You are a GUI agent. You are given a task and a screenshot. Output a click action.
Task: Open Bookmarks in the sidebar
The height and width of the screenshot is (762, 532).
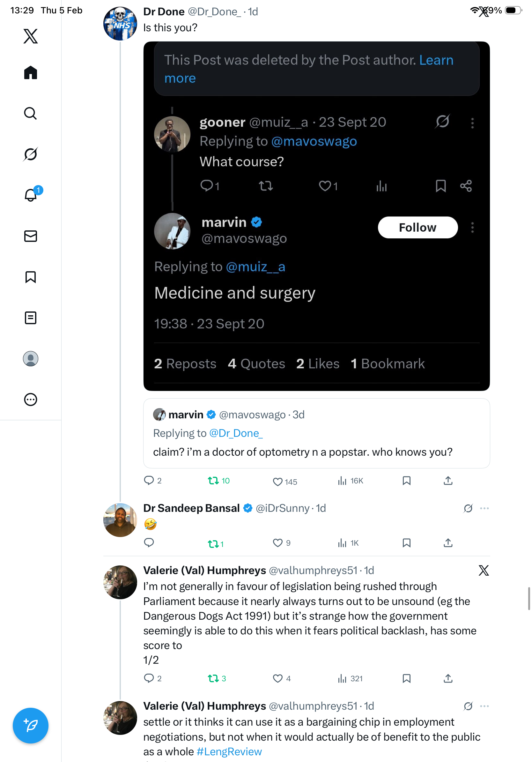31,277
